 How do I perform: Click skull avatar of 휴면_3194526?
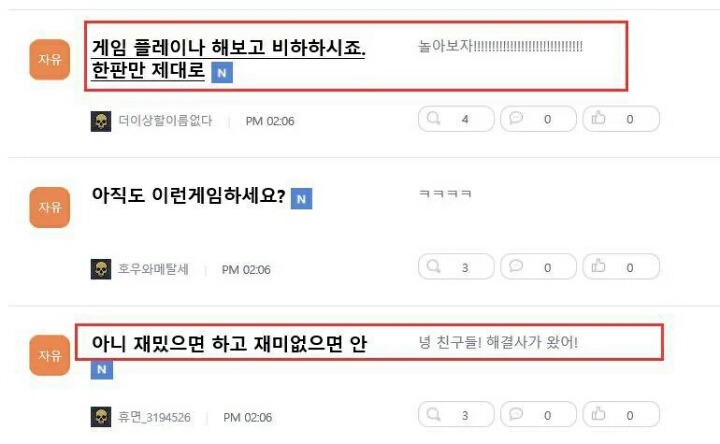tap(101, 417)
